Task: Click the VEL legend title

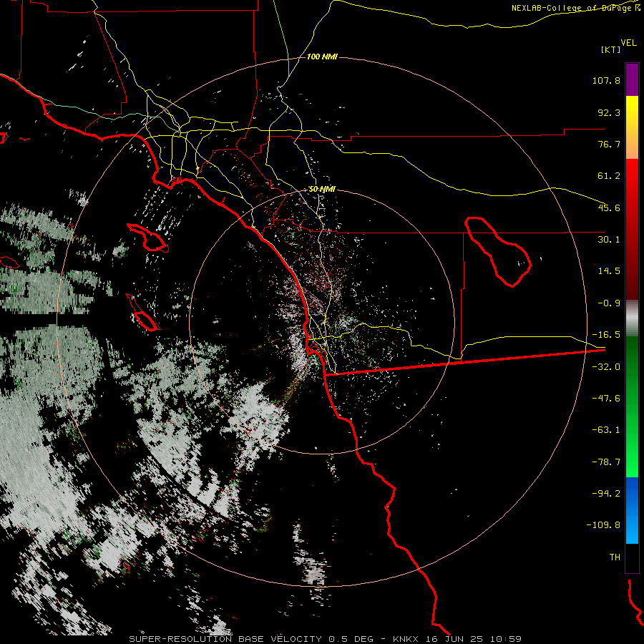Action: click(x=628, y=43)
